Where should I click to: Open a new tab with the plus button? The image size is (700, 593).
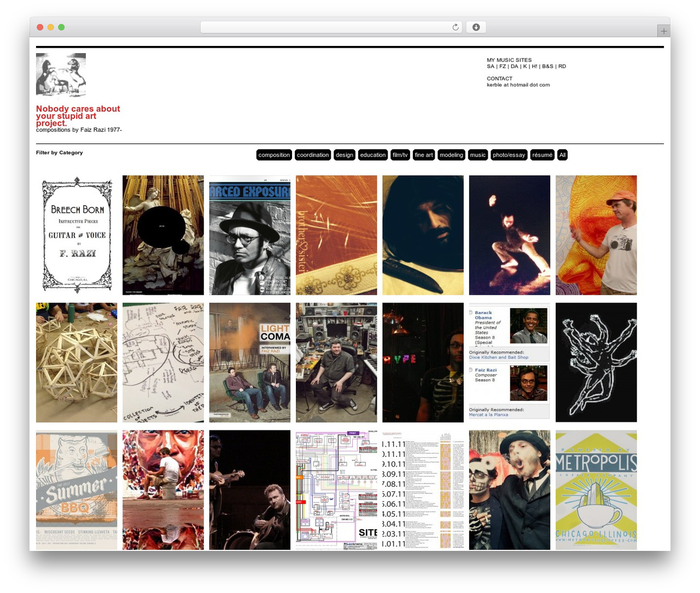(663, 31)
